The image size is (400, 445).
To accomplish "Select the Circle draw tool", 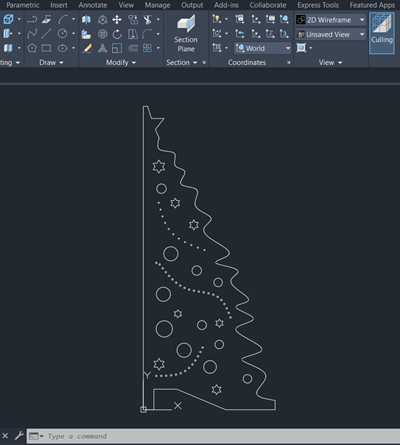I will (x=62, y=34).
